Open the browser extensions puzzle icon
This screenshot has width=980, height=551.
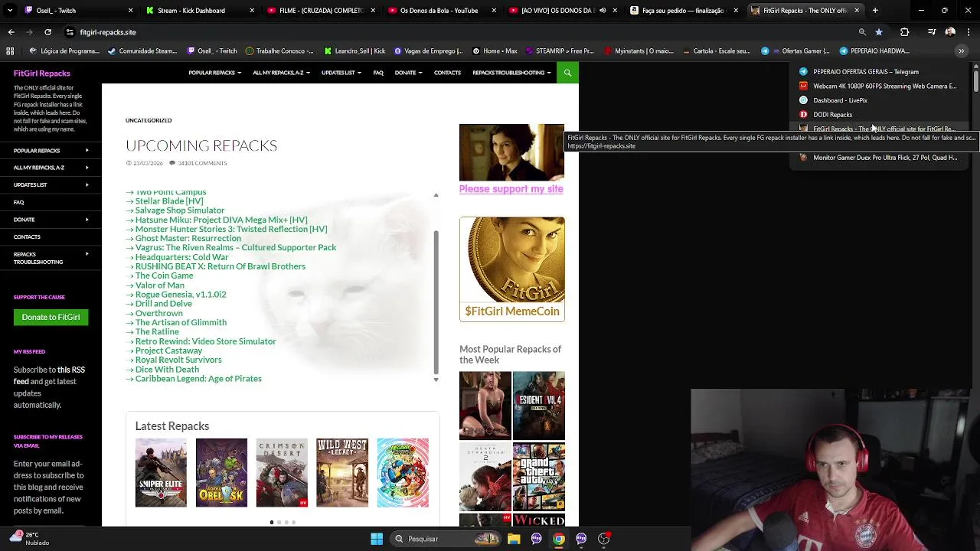[x=905, y=32]
